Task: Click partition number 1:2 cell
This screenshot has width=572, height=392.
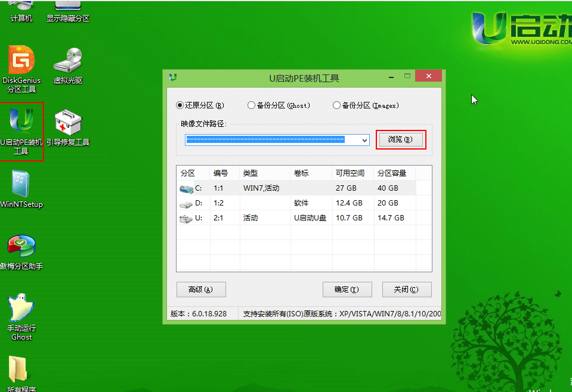Action: tap(218, 203)
